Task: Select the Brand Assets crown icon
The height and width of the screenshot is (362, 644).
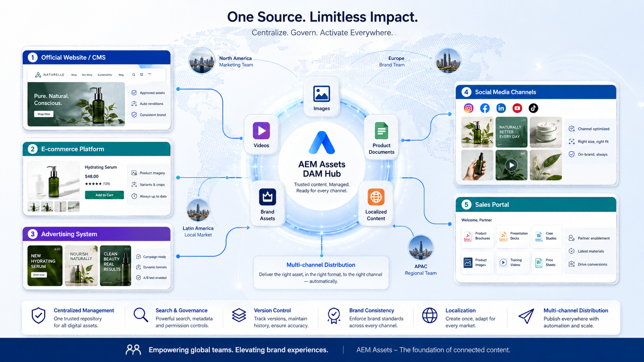Action: (x=267, y=197)
